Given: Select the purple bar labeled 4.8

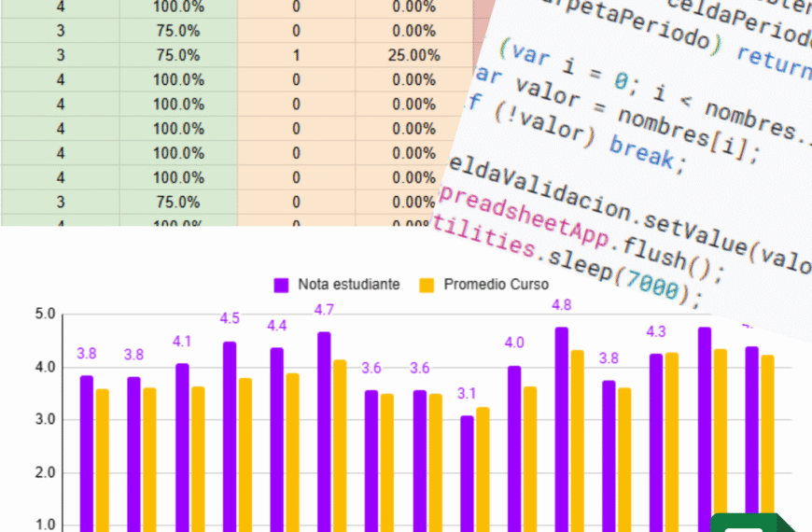Looking at the screenshot, I should tap(561, 429).
